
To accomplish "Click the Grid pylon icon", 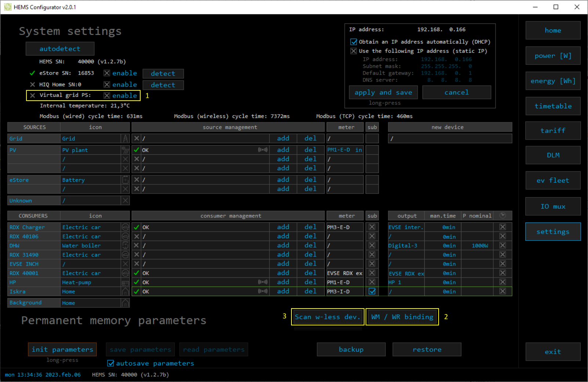I will coord(126,138).
